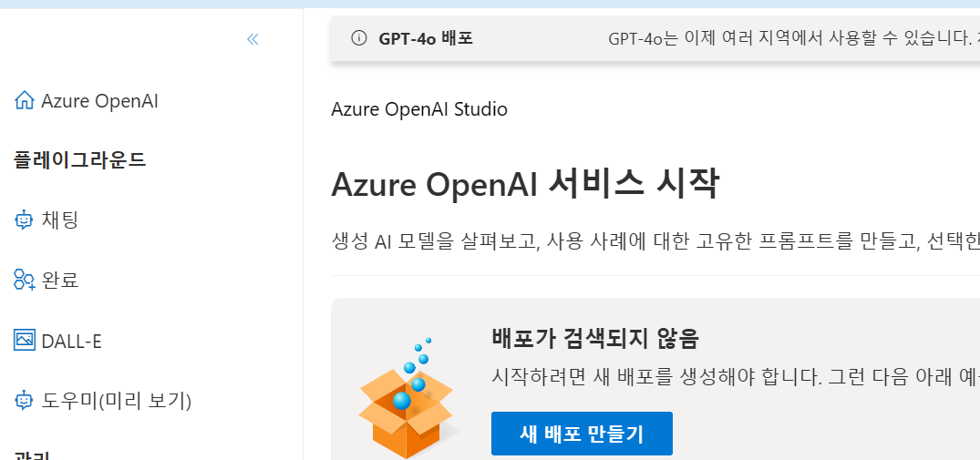Open the 채팅 playground
Image resolution: width=980 pixels, height=460 pixels.
(60, 220)
